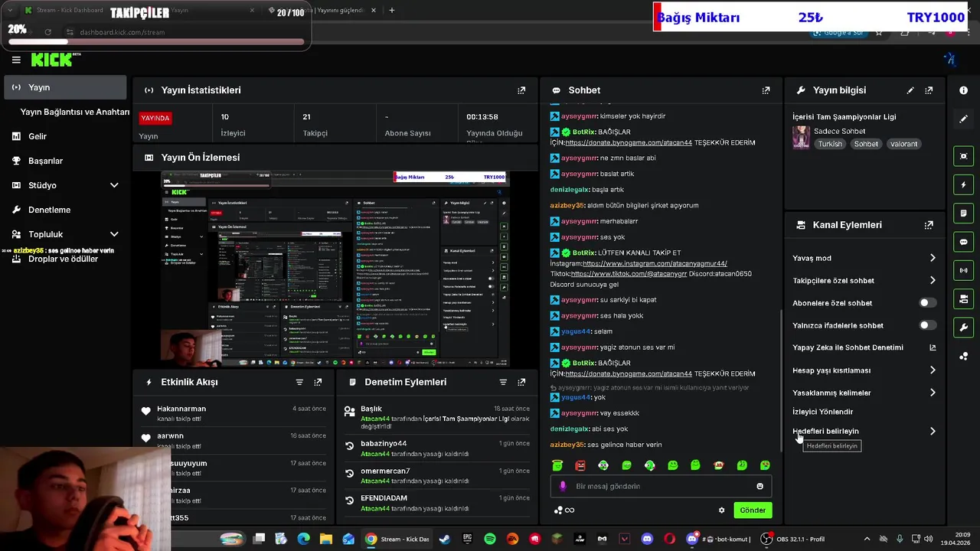Toggle the broadcast signal widget icon in sidebar
Viewport: 980px width, 551px height.
pyautogui.click(x=963, y=270)
